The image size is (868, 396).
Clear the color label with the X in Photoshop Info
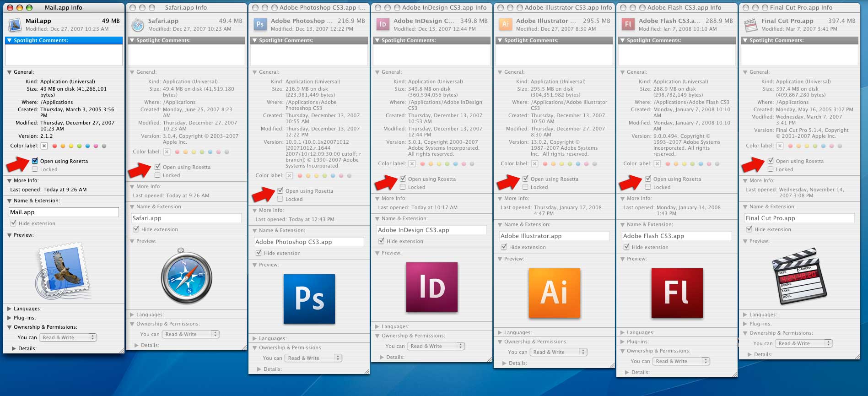point(289,176)
